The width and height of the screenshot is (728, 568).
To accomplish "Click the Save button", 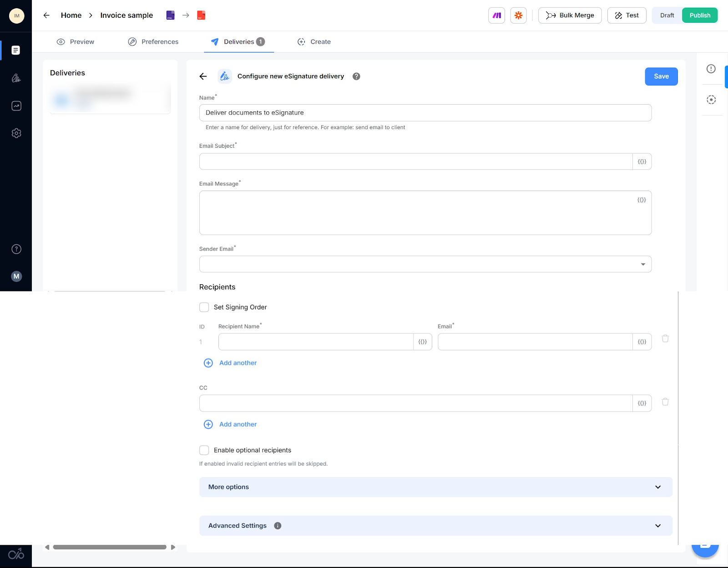I will pyautogui.click(x=661, y=76).
